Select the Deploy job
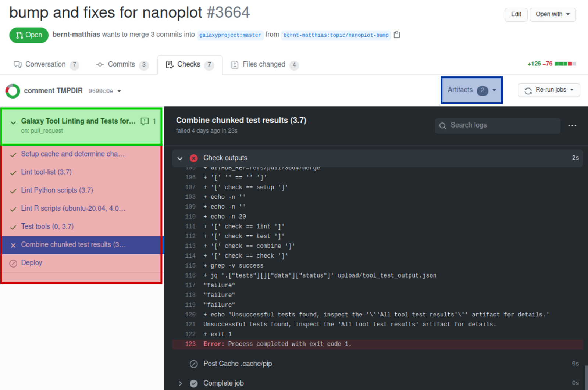588x390 pixels. coord(82,263)
